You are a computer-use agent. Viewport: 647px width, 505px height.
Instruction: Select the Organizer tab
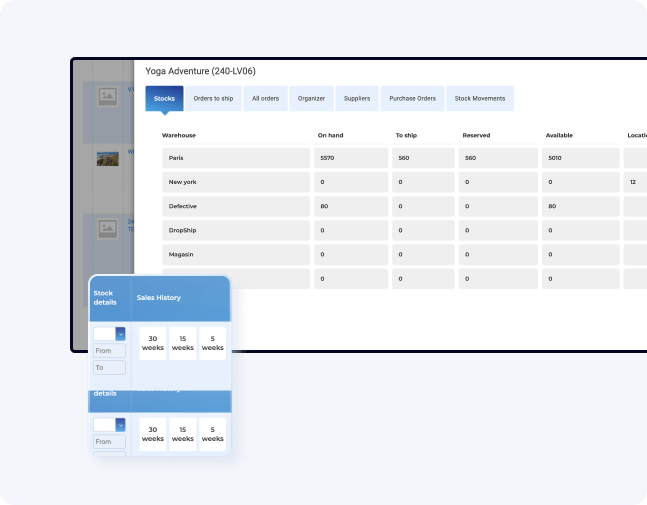coord(311,99)
